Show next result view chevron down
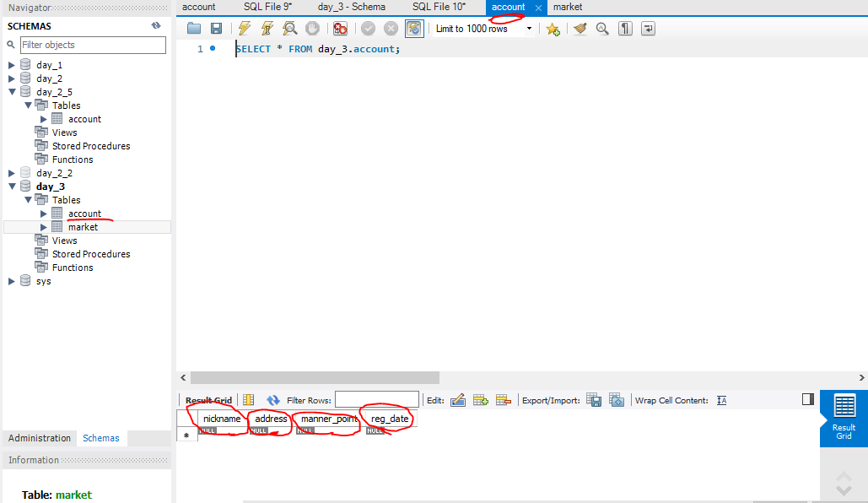 [844, 490]
